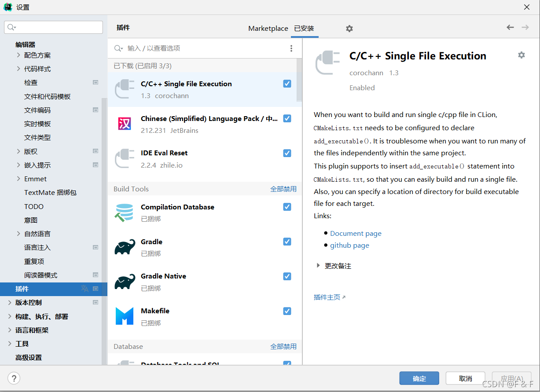Click the project-level icon beside 阅读器模式
The height and width of the screenshot is (392, 540).
(96, 275)
